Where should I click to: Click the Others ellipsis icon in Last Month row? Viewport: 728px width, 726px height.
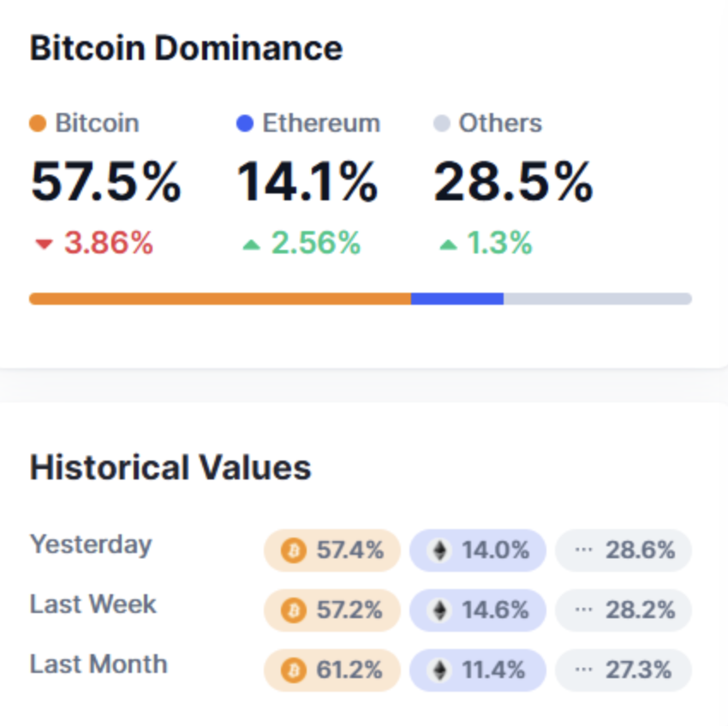(583, 669)
